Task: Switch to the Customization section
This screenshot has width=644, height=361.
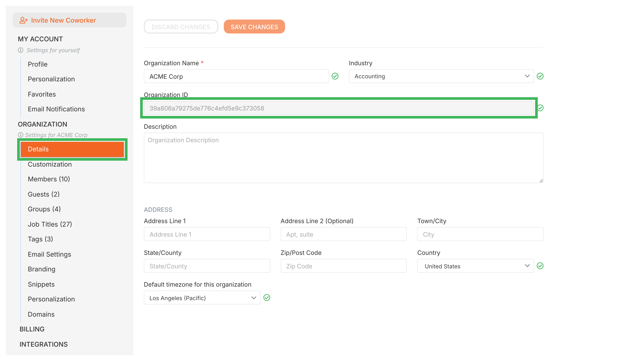Action: point(50,164)
